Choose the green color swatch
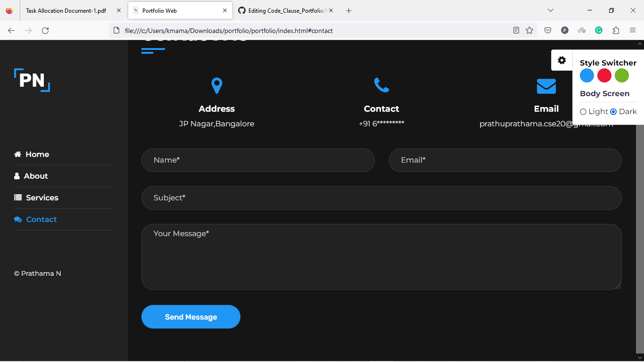The width and height of the screenshot is (644, 362). tap(622, 75)
